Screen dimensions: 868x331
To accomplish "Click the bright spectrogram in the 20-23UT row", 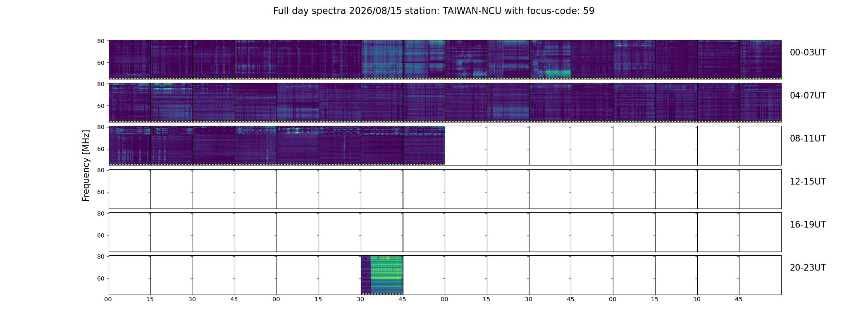I will (382, 275).
